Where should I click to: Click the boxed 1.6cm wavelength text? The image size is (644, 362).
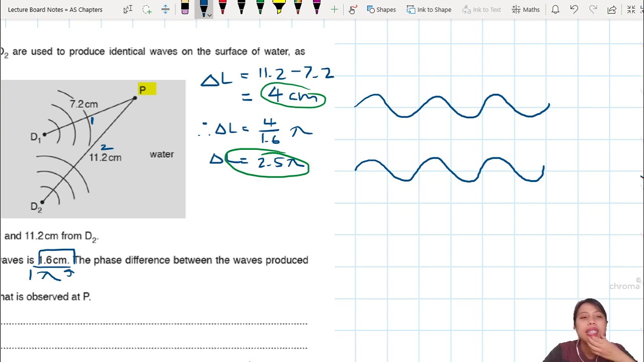pyautogui.click(x=54, y=260)
